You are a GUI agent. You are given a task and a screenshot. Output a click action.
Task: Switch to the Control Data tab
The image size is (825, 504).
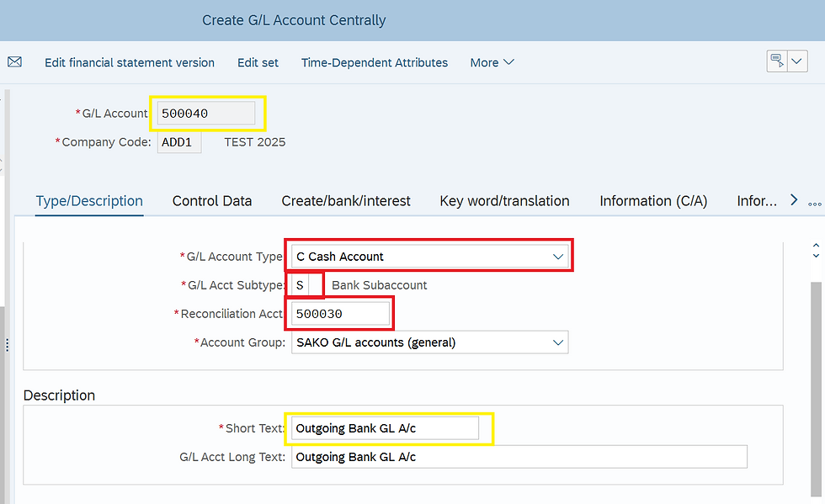(x=212, y=200)
